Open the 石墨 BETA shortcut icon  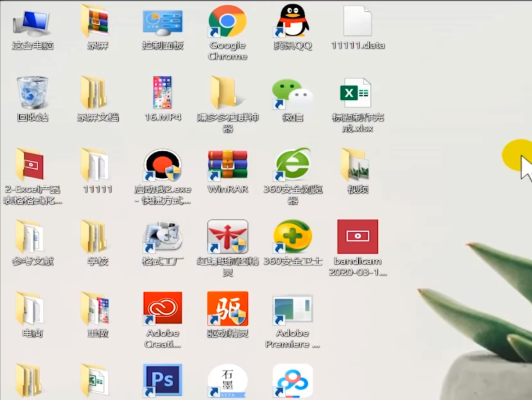click(x=228, y=380)
